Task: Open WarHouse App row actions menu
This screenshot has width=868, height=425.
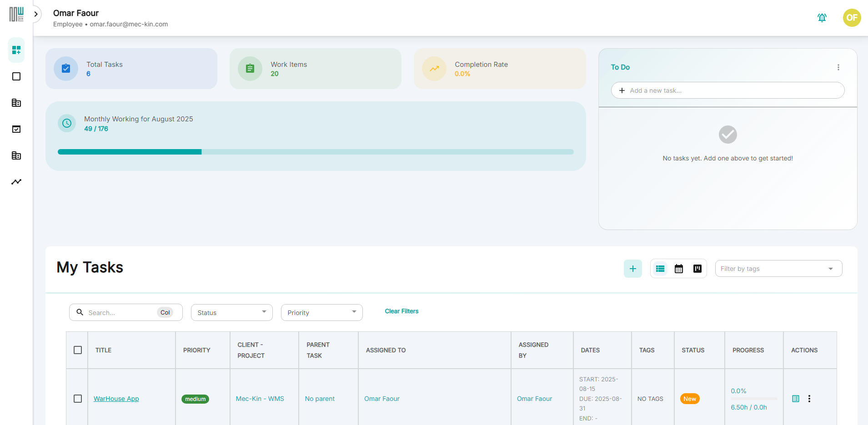Action: click(809, 399)
